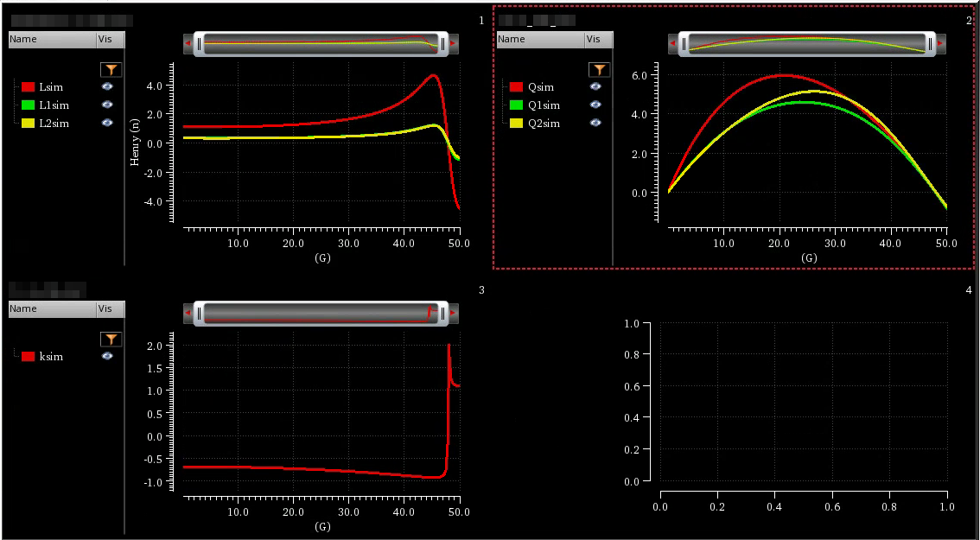Click Vis column header in panel 2
The image size is (980, 540).
coord(594,39)
